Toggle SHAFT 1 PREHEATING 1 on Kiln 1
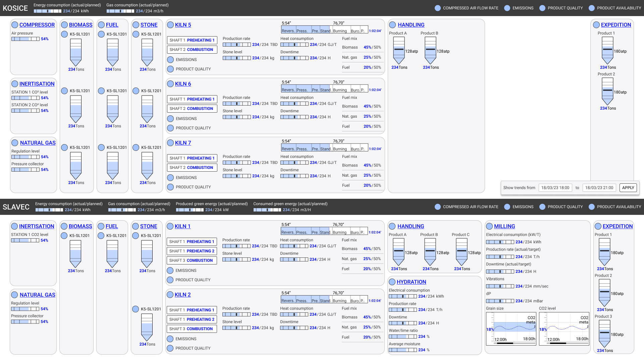 point(192,241)
